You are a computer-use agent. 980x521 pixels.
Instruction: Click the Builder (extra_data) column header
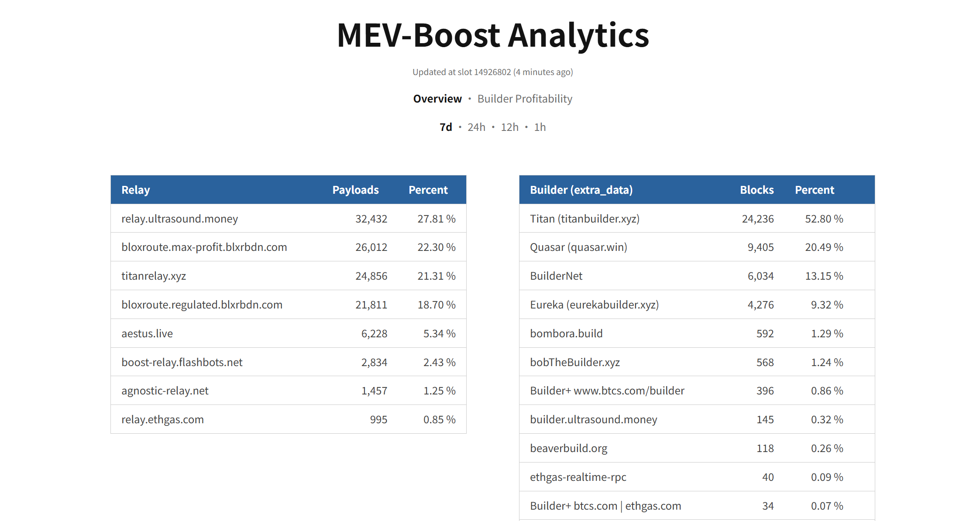point(581,190)
